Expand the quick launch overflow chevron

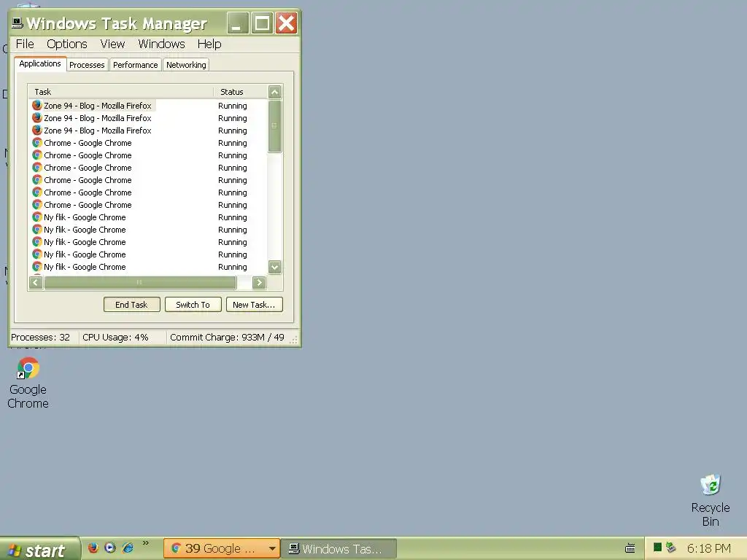(x=145, y=542)
